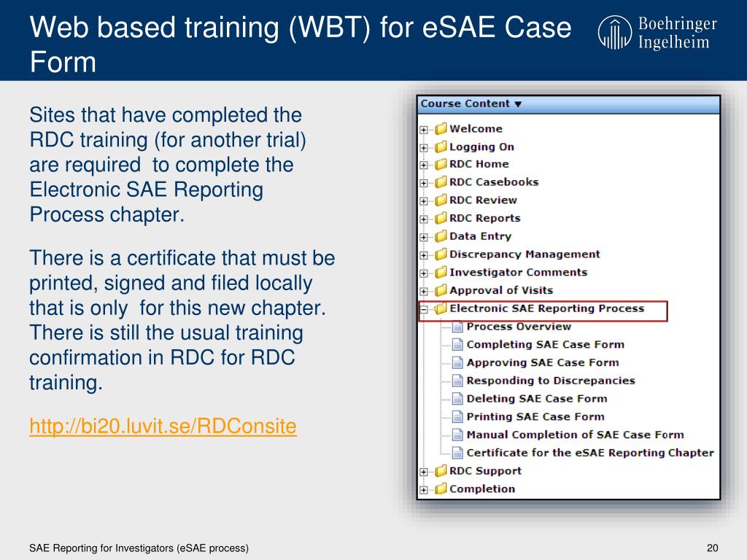Select the RDC Review label
Screen dimensions: 747x560
(483, 200)
